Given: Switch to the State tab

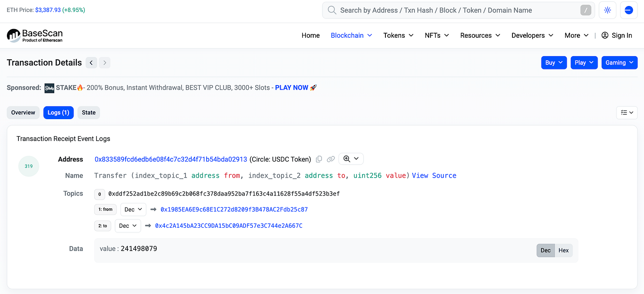Looking at the screenshot, I should [89, 113].
